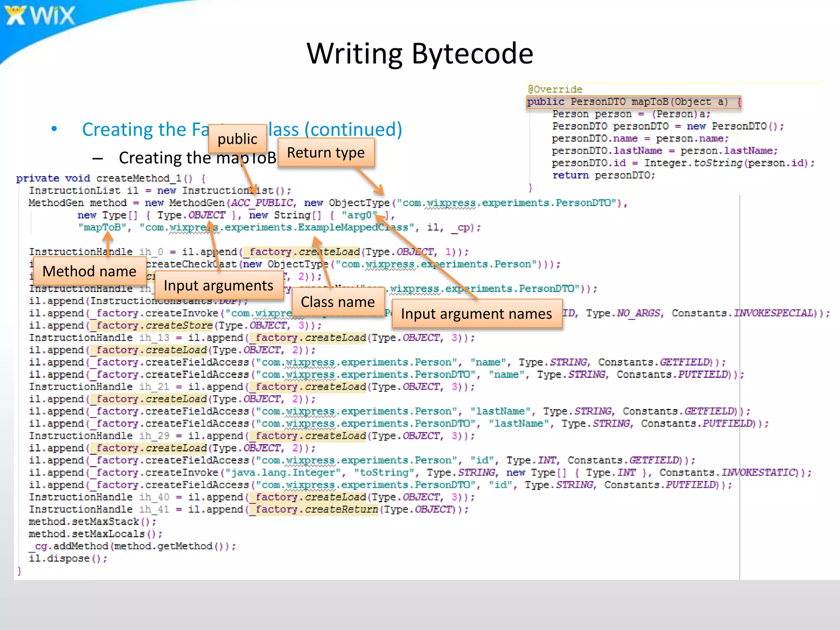Click the 'Return type' callout box
The image size is (840, 630).
(326, 153)
